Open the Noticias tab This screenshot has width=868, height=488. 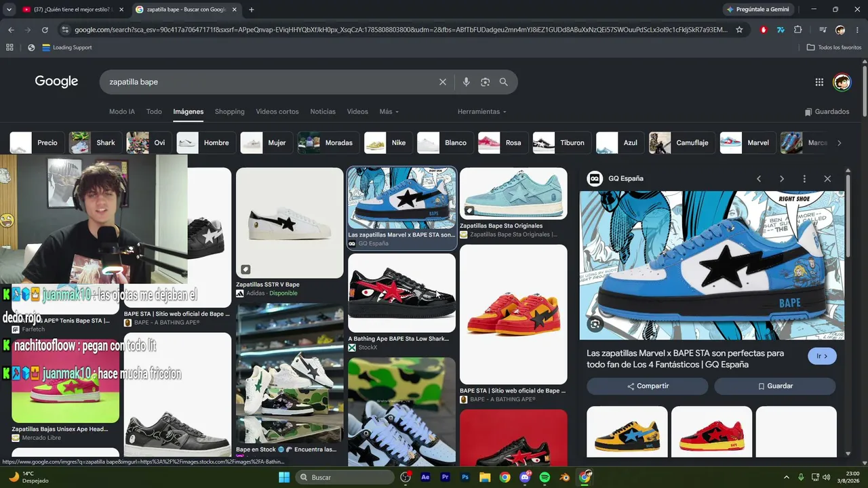click(x=323, y=112)
